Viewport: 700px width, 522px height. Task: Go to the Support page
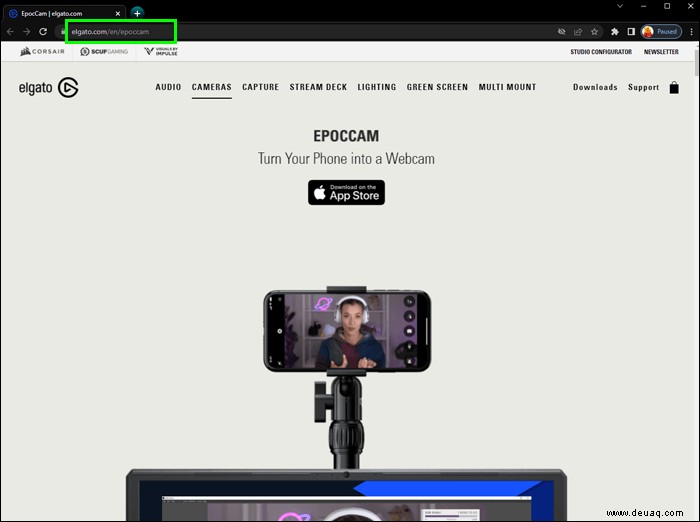click(x=643, y=87)
